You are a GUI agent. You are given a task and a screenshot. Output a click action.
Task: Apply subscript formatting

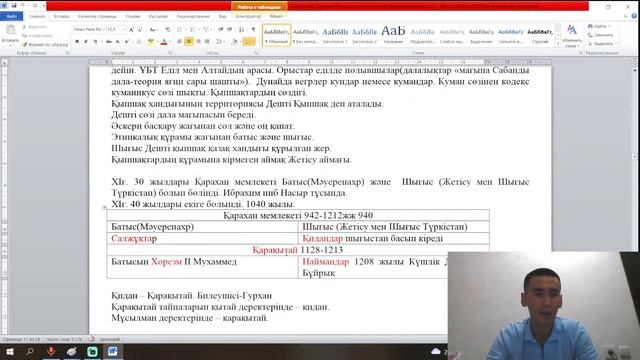(x=118, y=42)
